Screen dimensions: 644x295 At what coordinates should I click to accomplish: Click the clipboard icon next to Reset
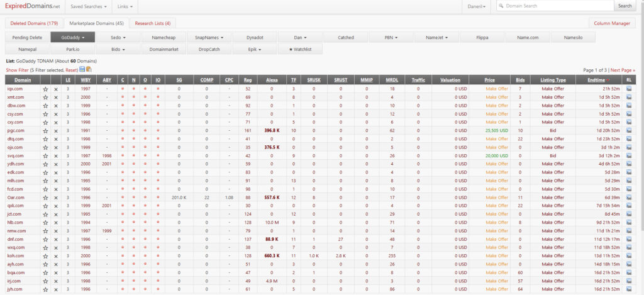pyautogui.click(x=89, y=69)
